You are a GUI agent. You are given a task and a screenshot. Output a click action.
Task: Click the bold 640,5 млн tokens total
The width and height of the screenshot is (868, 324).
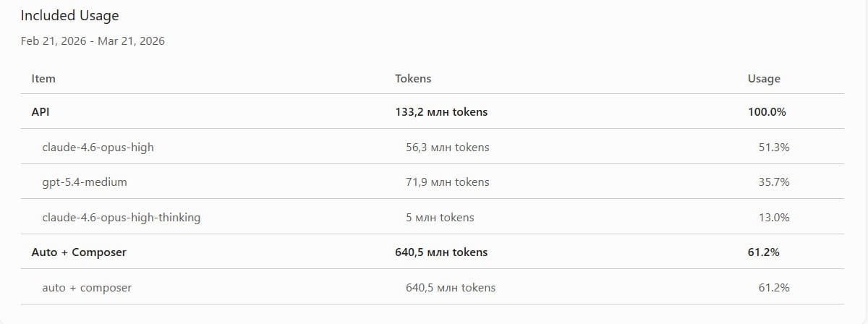click(441, 252)
